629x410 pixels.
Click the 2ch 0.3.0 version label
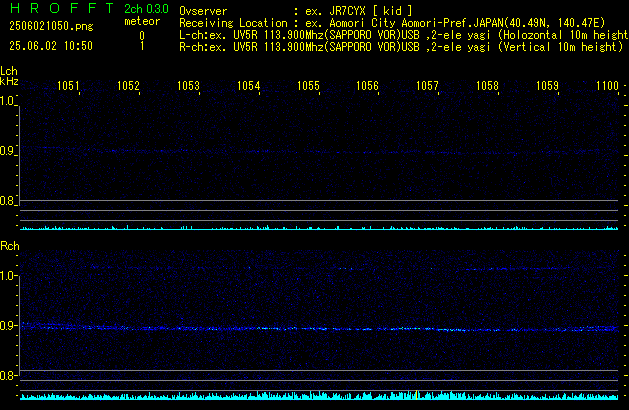pos(146,9)
